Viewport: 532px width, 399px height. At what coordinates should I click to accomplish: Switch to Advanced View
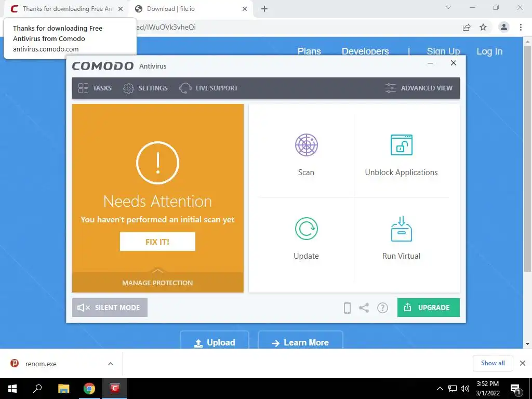[x=419, y=88]
